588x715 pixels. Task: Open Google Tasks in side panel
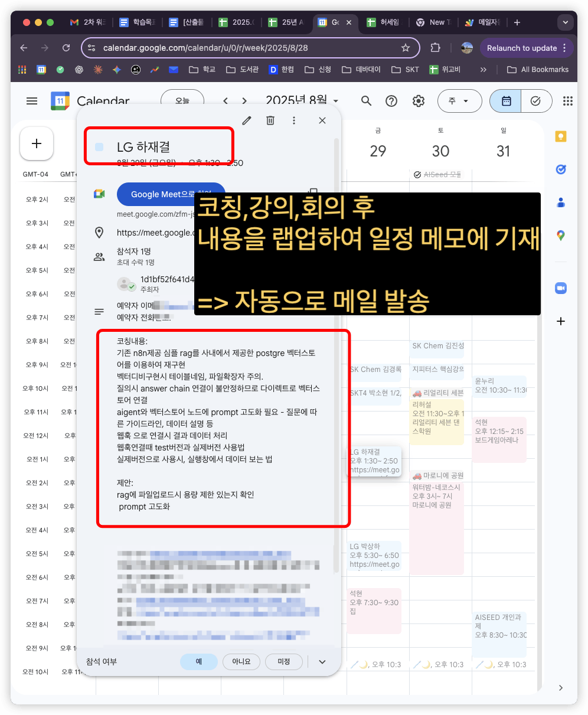point(561,169)
